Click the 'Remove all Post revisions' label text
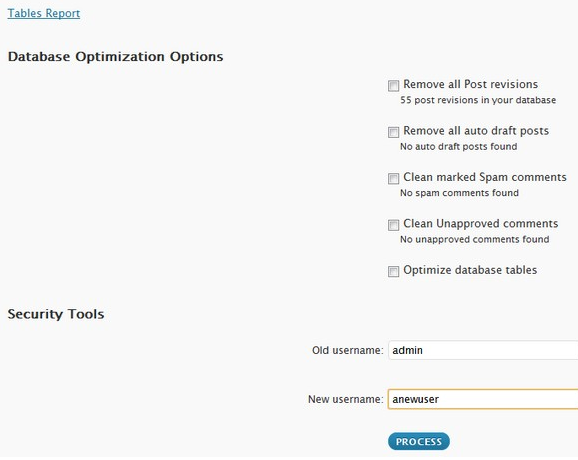The image size is (578, 460). 470,84
